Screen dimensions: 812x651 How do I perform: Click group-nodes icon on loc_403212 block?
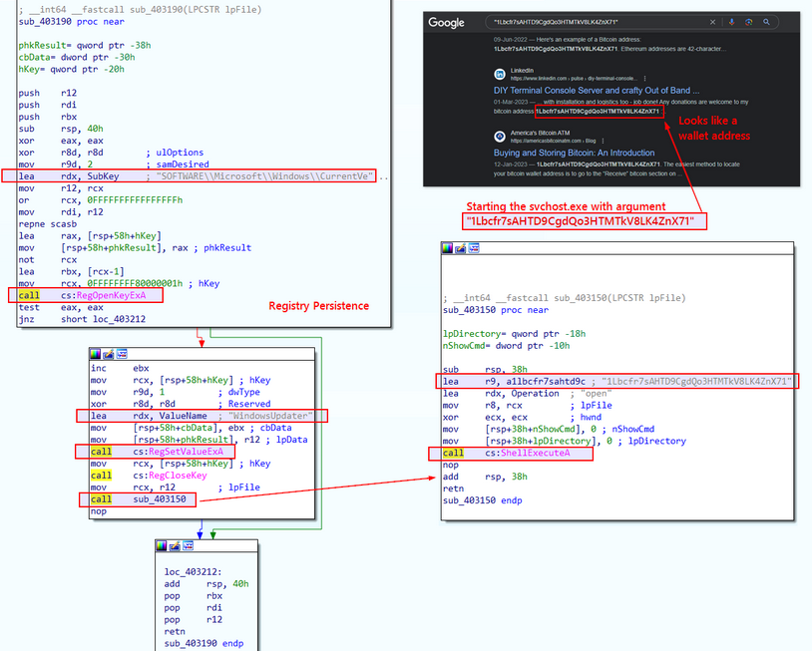[188, 546]
